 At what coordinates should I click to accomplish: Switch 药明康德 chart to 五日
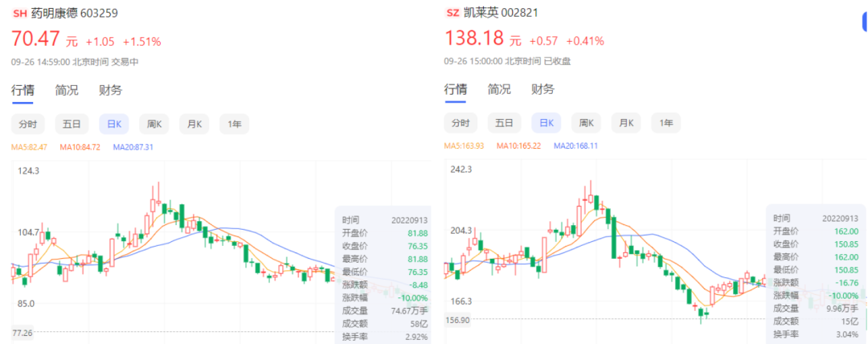[x=71, y=124]
